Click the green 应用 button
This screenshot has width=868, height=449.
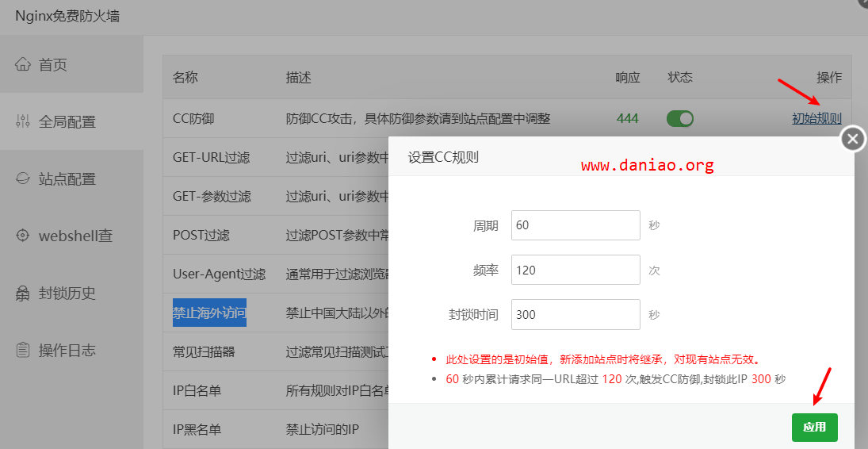click(x=814, y=428)
